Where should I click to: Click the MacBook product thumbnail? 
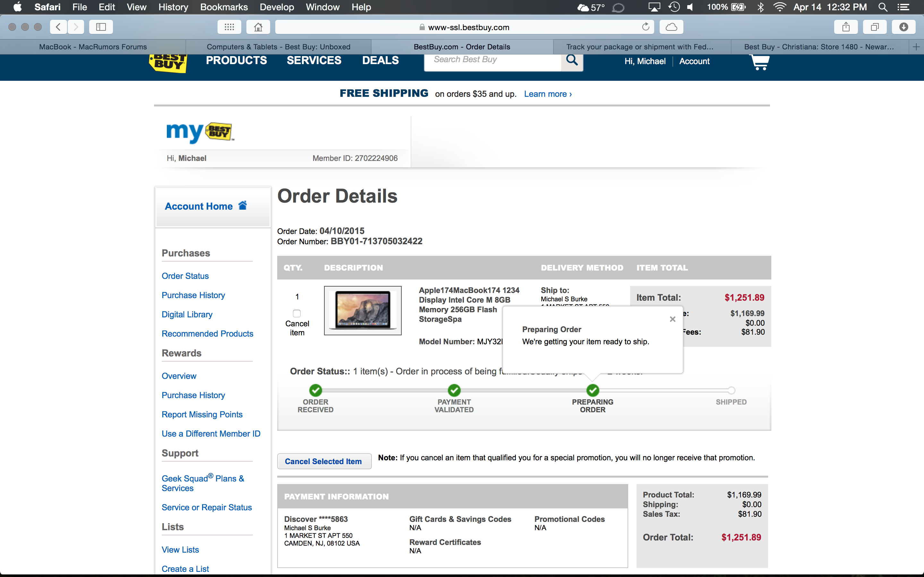[363, 310]
